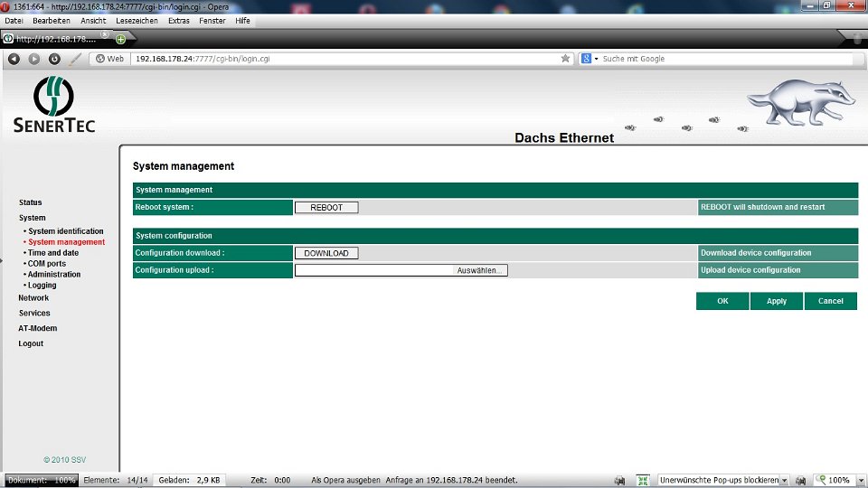Open Time and date settings link
This screenshot has height=488, width=868.
coord(53,253)
